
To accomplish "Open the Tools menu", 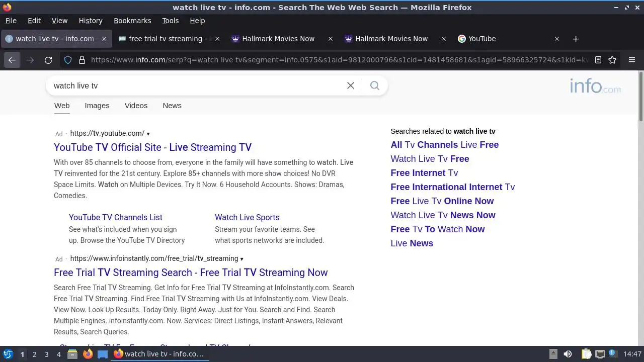I will click(170, 21).
